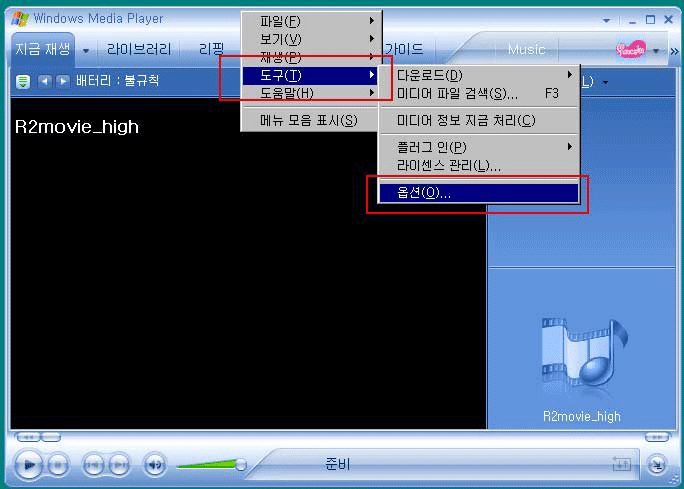Open 옵션(O)... settings
684x489 pixels.
point(480,193)
